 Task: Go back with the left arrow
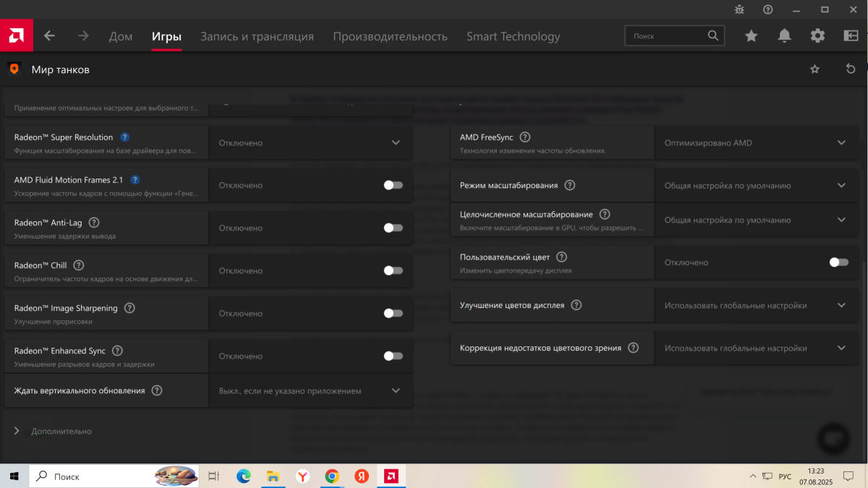coord(49,36)
